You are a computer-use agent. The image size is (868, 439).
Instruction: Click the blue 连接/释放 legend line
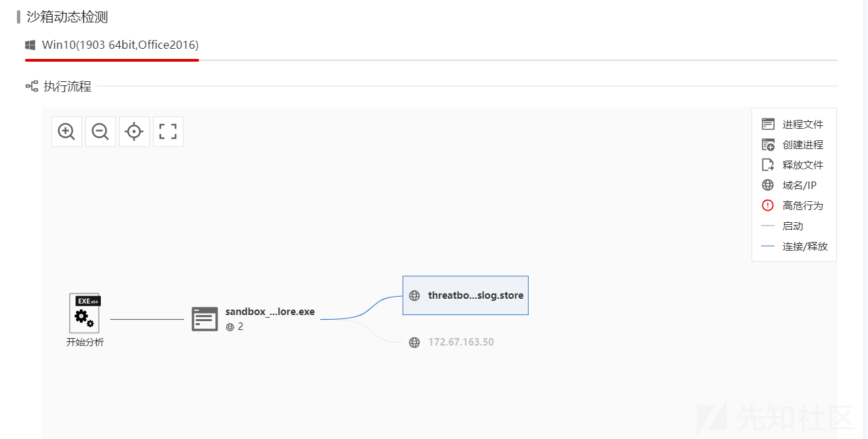tap(768, 247)
